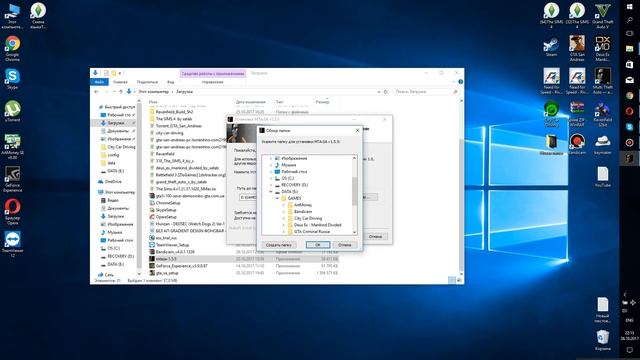
Task: Open Explorer help question-mark icon
Action: click(460, 82)
